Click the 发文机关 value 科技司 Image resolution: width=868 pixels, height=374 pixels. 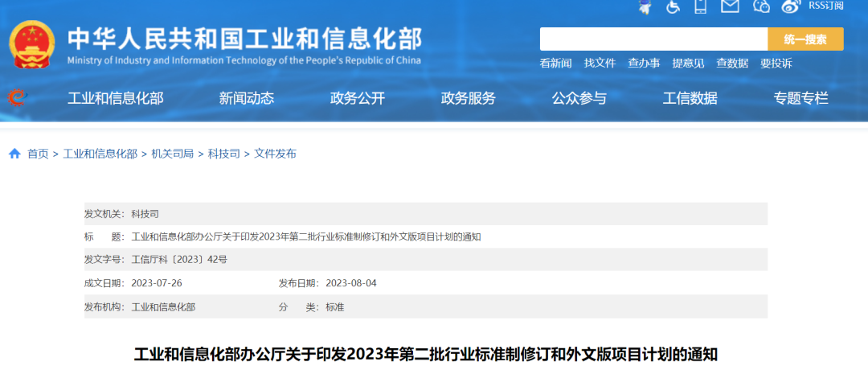click(x=145, y=213)
